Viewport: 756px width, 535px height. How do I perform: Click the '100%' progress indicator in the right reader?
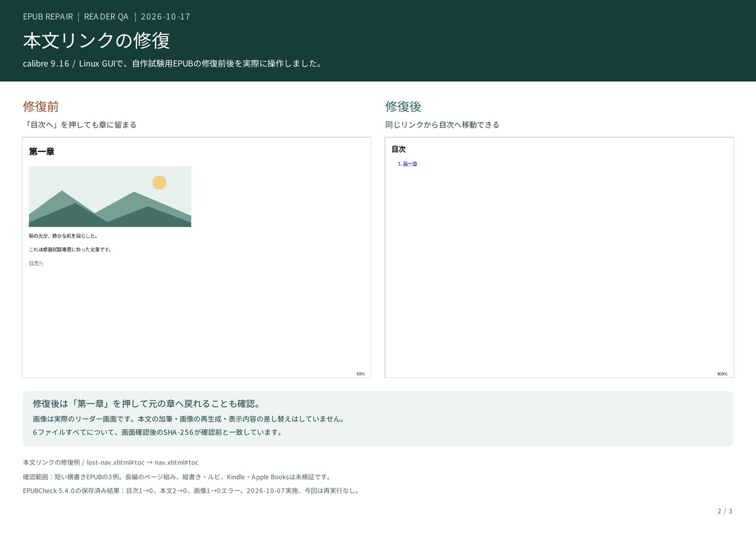(x=722, y=374)
